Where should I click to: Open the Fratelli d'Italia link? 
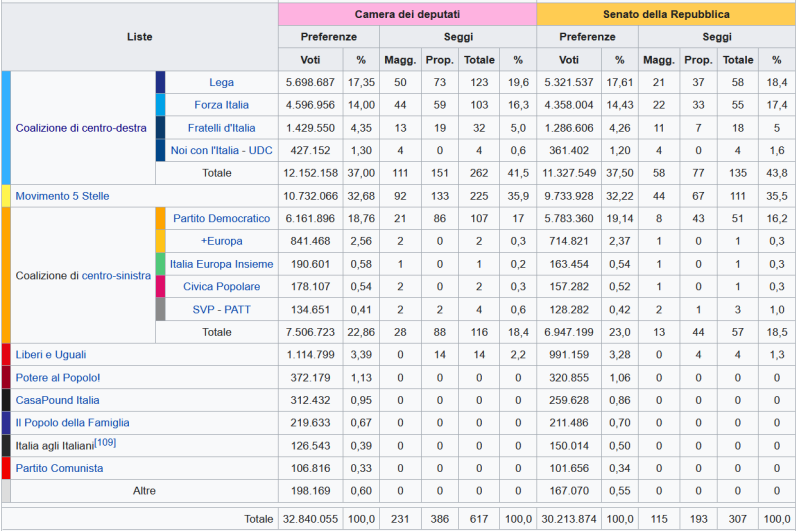point(221,128)
